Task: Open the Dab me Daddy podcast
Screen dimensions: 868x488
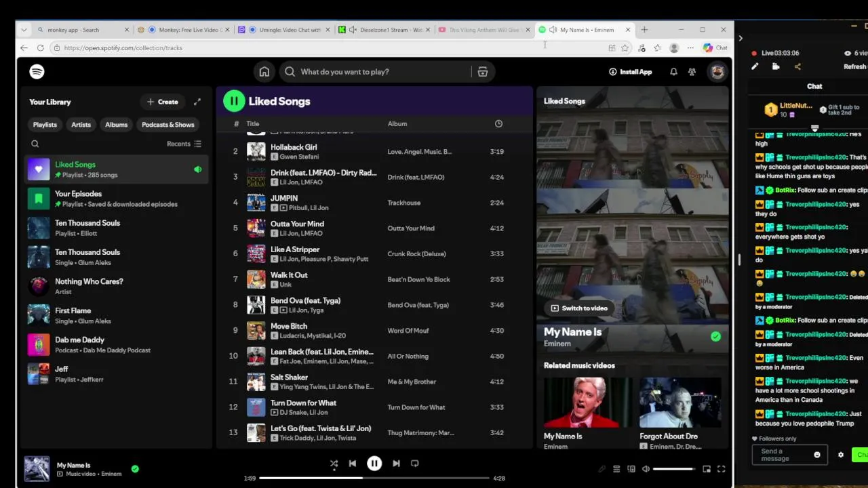Action: click(x=117, y=344)
